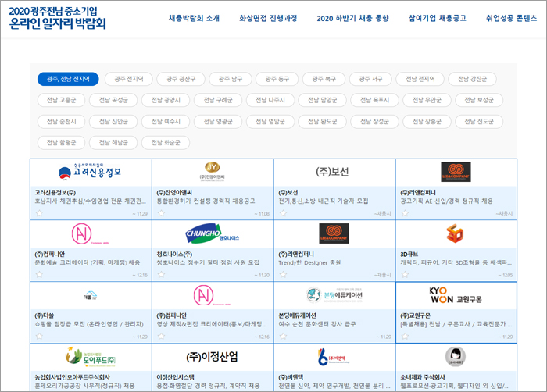547x392 pixels.
Task: Filter by 전남 전지역
Action: (420, 79)
